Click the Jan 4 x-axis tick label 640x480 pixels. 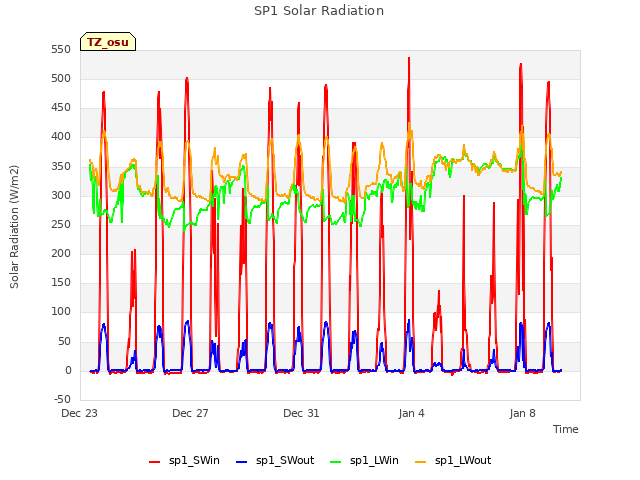point(411,413)
